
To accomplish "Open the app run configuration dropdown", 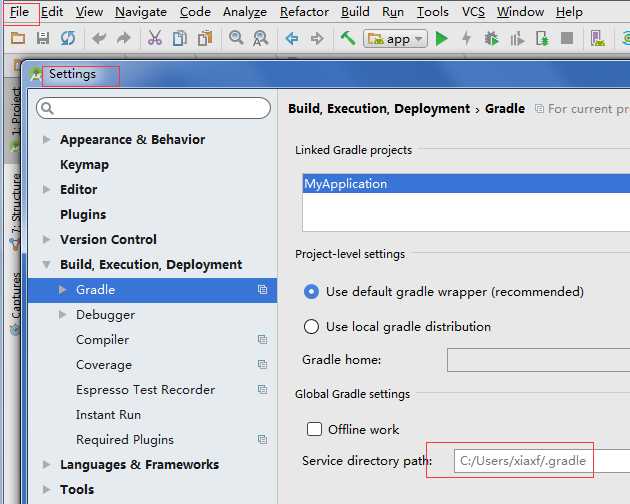I will pos(395,39).
